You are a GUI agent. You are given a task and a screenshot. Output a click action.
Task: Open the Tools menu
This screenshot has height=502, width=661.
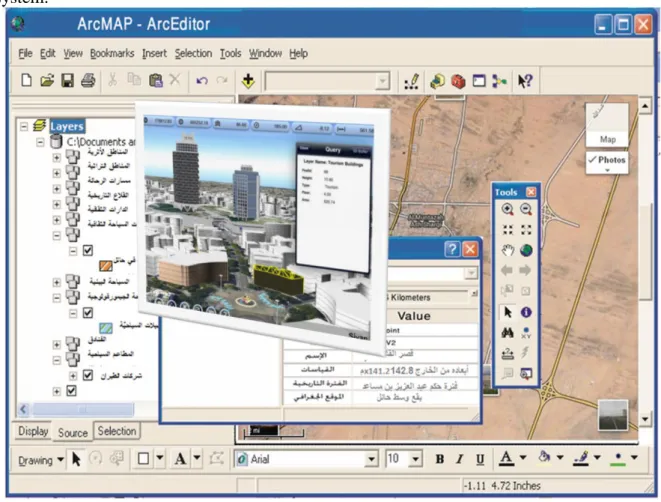point(230,54)
